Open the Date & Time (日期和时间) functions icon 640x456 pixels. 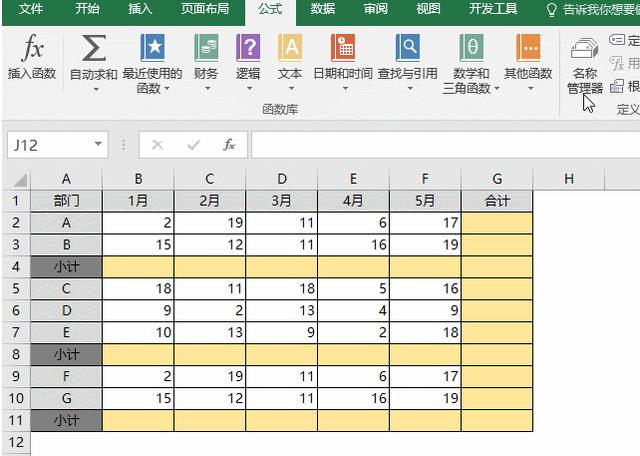click(343, 48)
